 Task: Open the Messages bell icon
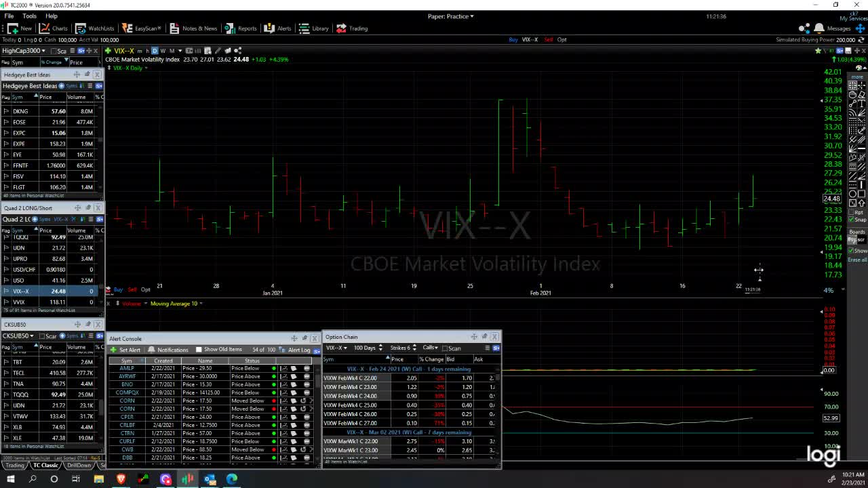(819, 28)
